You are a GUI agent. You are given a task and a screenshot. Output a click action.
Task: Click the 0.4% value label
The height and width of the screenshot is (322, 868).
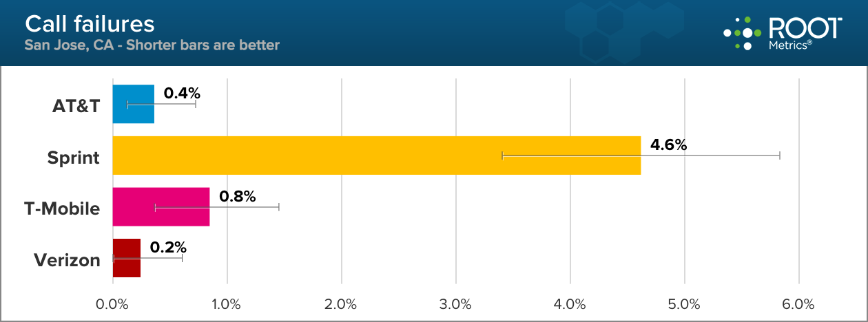click(181, 92)
